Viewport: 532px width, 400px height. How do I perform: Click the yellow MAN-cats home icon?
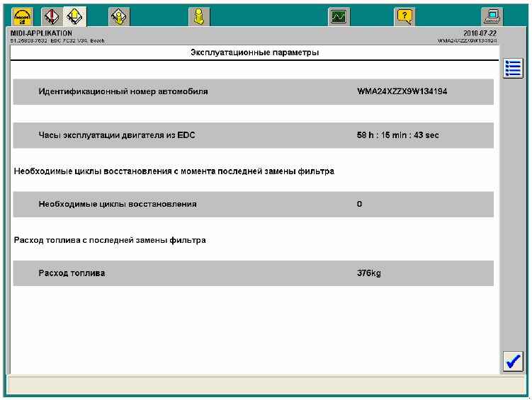click(23, 16)
